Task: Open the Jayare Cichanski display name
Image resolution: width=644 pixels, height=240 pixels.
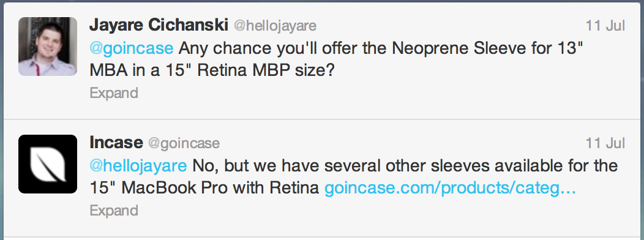Action: tap(159, 26)
